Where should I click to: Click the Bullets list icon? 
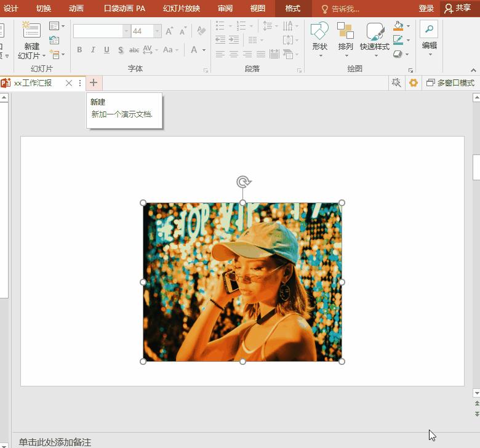pos(220,26)
